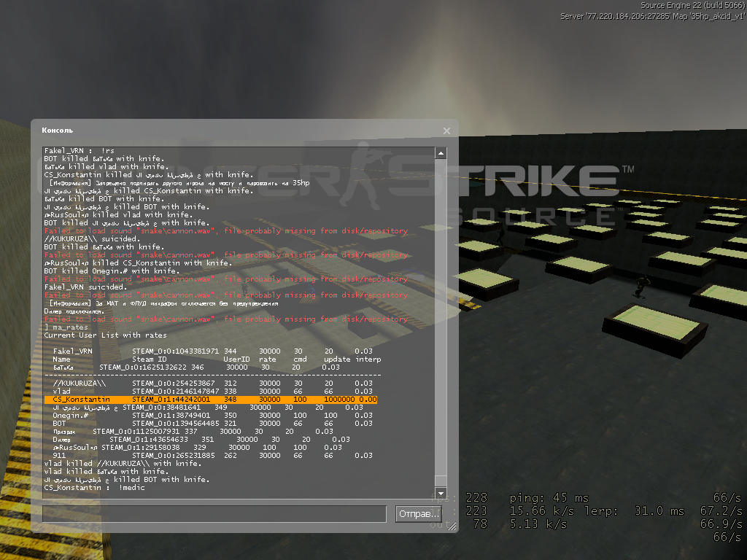The height and width of the screenshot is (560, 747).
Task: Submit the command with the Отправ... button
Action: (418, 514)
